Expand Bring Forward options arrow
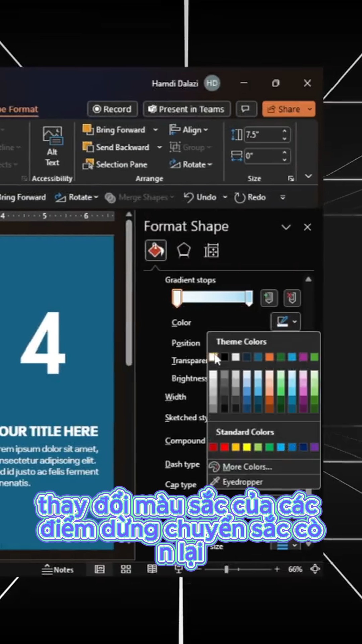This screenshot has height=644, width=362. click(155, 130)
